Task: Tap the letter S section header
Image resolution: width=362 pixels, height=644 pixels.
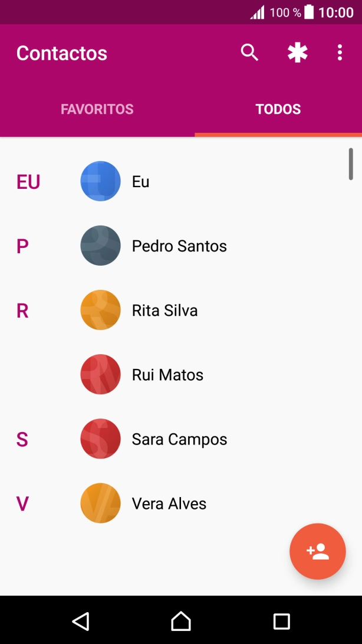Action: [x=22, y=439]
